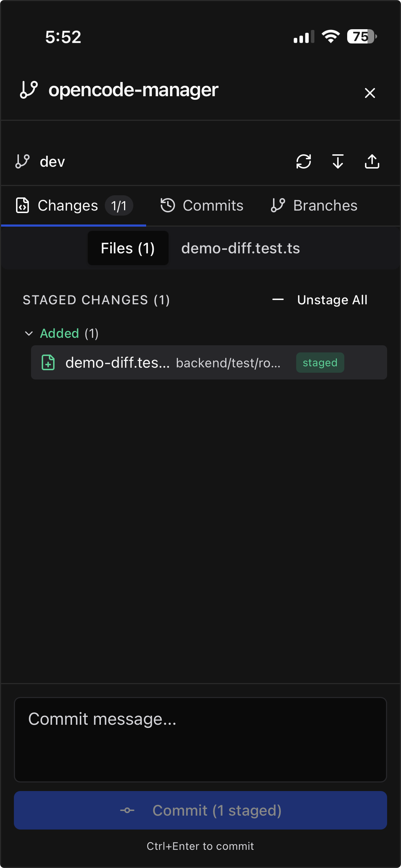Click the minus icon beside Unstage All
Viewport: 401px width, 868px height.
click(x=278, y=299)
